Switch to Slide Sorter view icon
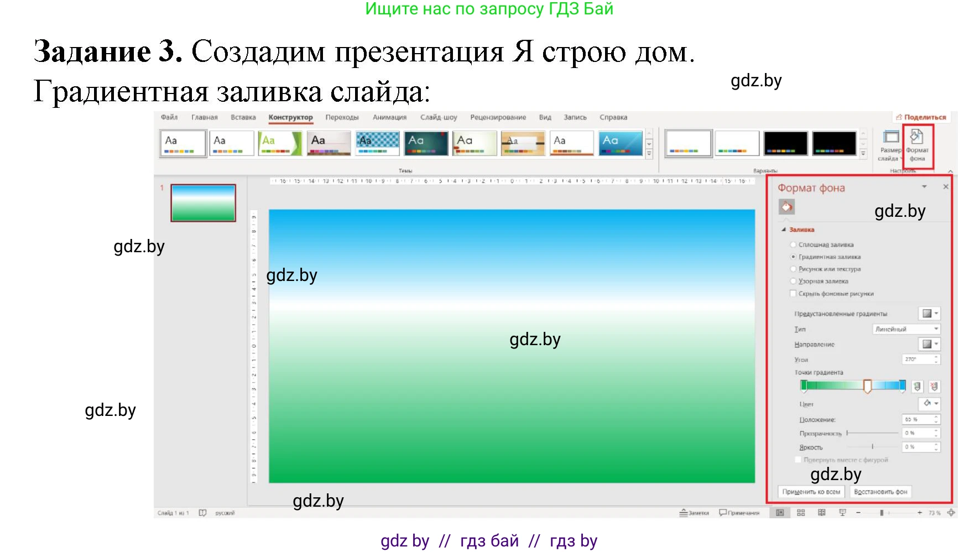The height and width of the screenshot is (552, 980). coord(800,513)
